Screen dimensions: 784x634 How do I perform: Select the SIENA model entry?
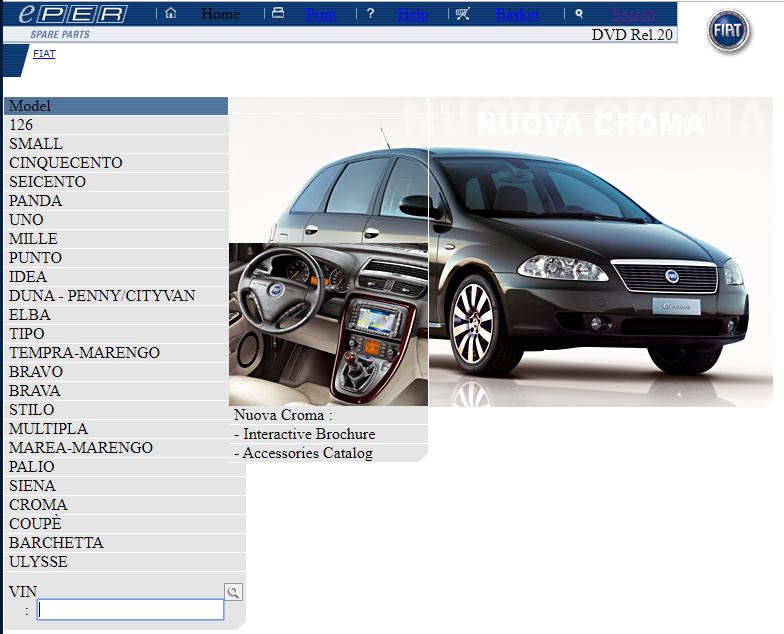pyautogui.click(x=124, y=486)
